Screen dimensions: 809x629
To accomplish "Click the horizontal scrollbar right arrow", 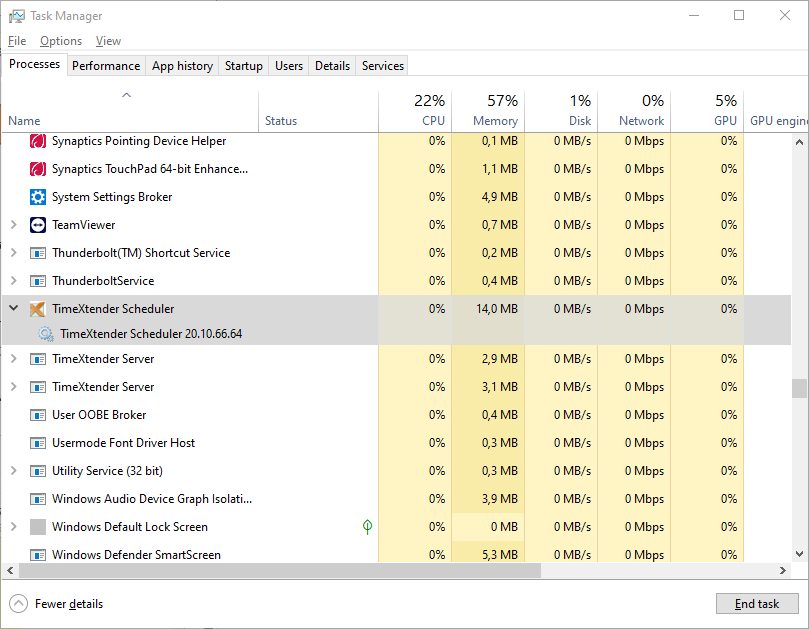I will [783, 570].
